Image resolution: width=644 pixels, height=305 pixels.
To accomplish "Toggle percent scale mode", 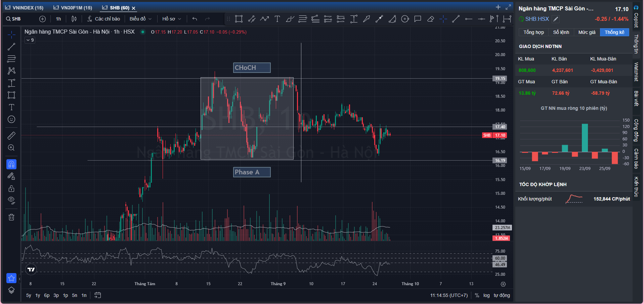I will point(477,295).
